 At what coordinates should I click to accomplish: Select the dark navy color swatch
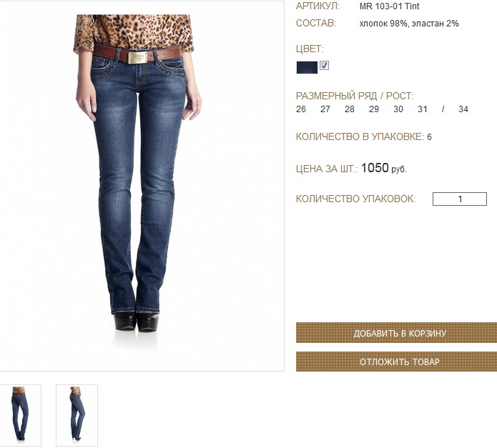point(307,67)
